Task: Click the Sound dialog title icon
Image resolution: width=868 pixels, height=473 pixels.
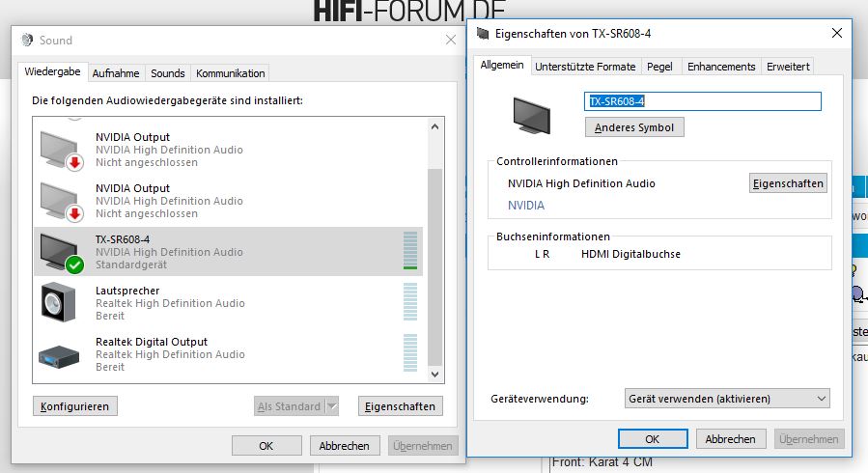Action: 27,40
